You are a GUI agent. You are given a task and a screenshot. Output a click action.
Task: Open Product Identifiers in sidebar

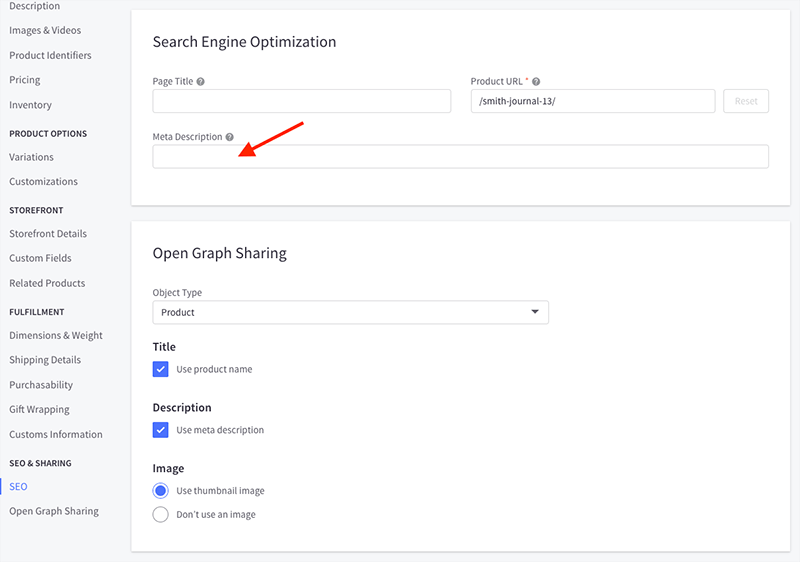tap(50, 55)
